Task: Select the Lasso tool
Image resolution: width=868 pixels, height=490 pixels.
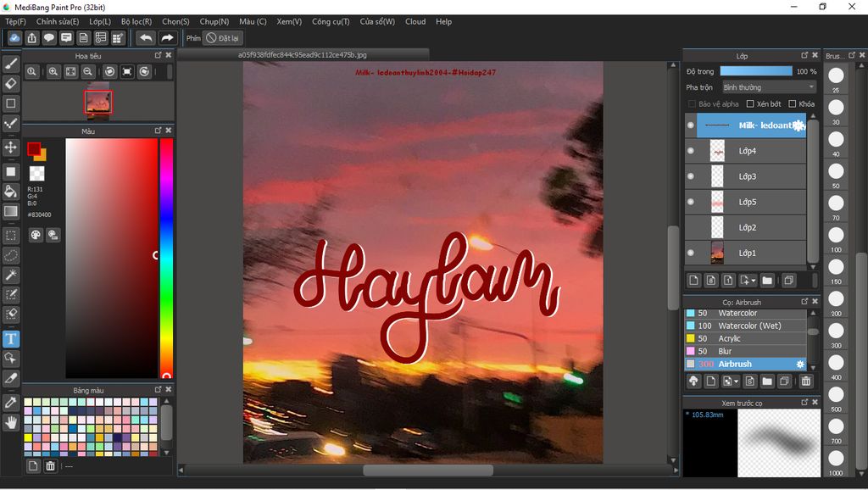Action: pos(10,255)
